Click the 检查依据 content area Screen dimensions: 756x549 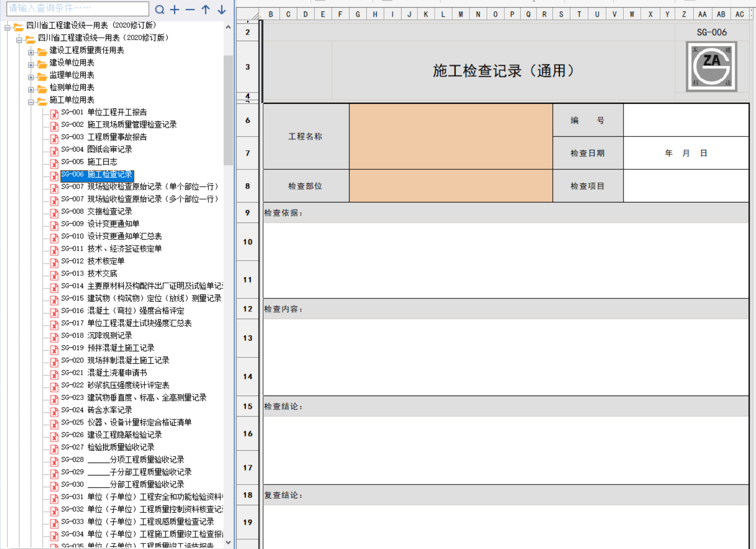tap(506, 261)
